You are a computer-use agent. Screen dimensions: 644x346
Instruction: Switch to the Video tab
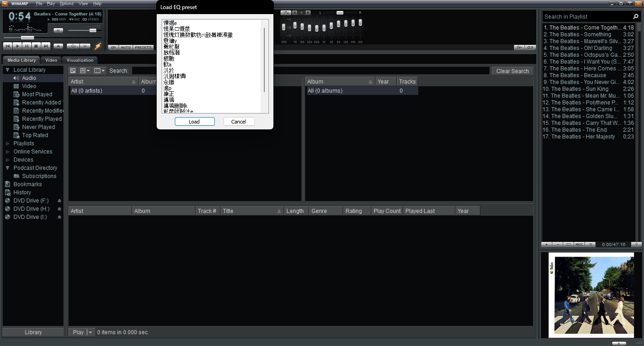51,60
